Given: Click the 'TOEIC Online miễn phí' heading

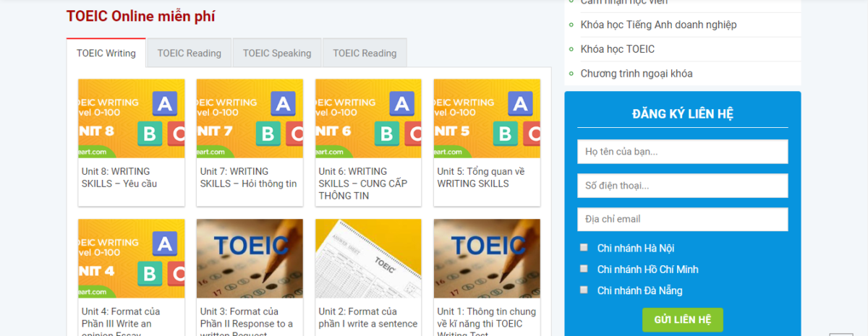Looking at the screenshot, I should pos(140,17).
